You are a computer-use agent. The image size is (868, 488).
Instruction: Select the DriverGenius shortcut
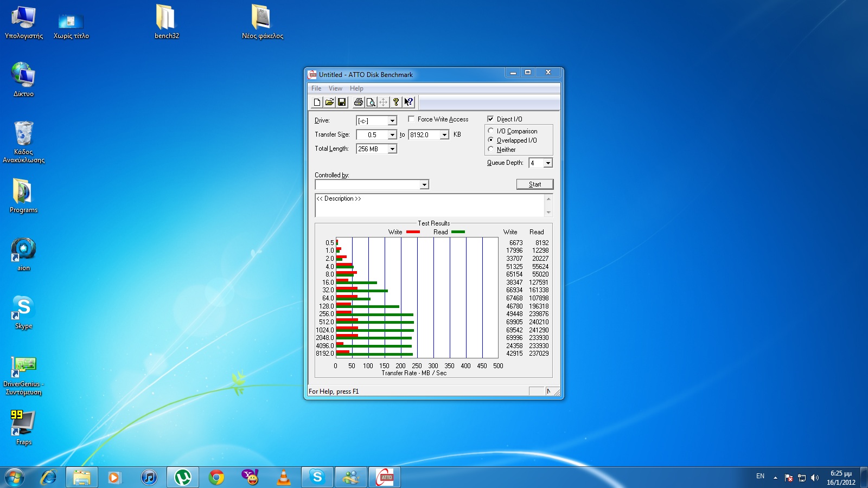[x=24, y=375]
